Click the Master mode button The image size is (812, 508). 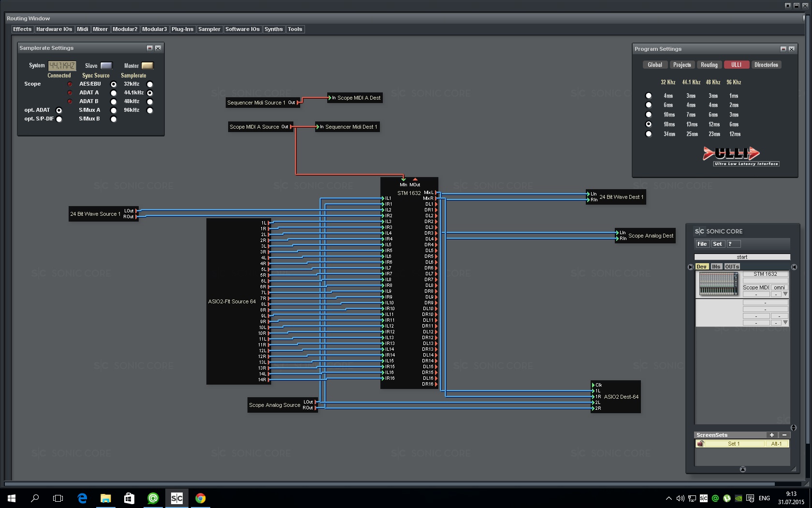click(x=147, y=66)
